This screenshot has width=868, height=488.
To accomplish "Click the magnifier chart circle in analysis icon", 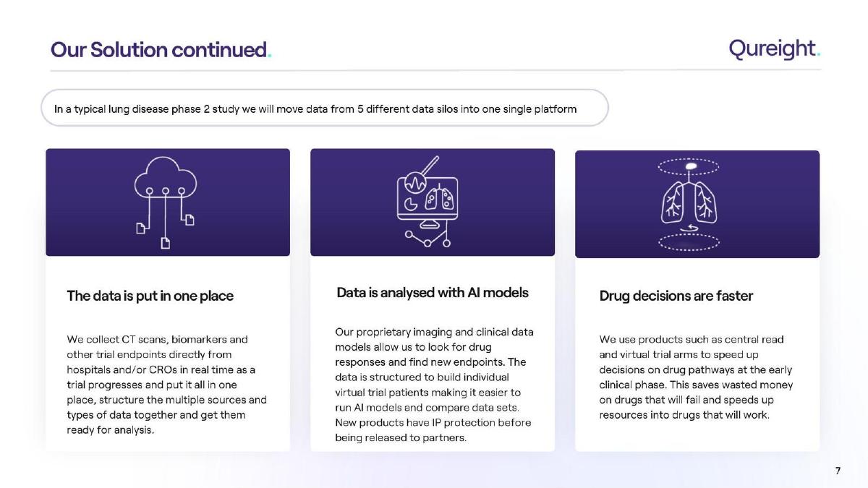I will point(415,184).
